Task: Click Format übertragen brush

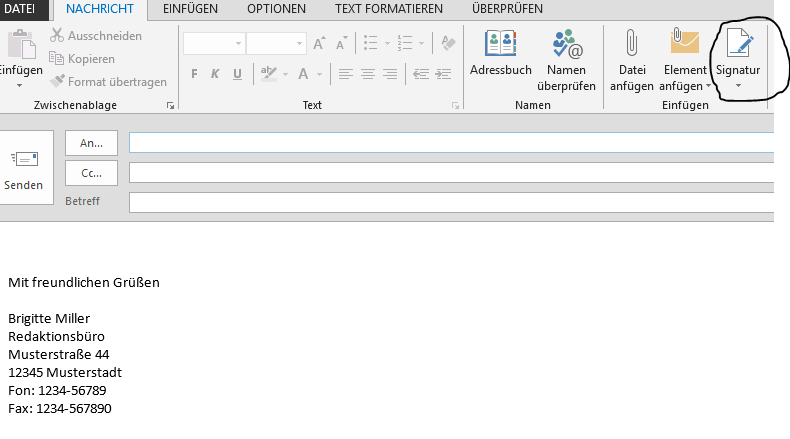Action: pyautogui.click(x=108, y=82)
